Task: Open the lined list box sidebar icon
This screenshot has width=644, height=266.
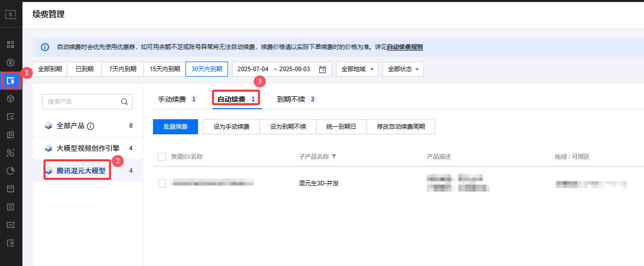Action: (10, 207)
